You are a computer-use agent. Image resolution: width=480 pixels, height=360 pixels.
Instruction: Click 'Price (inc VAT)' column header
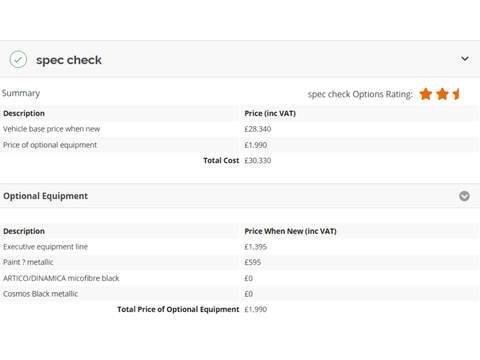point(270,113)
